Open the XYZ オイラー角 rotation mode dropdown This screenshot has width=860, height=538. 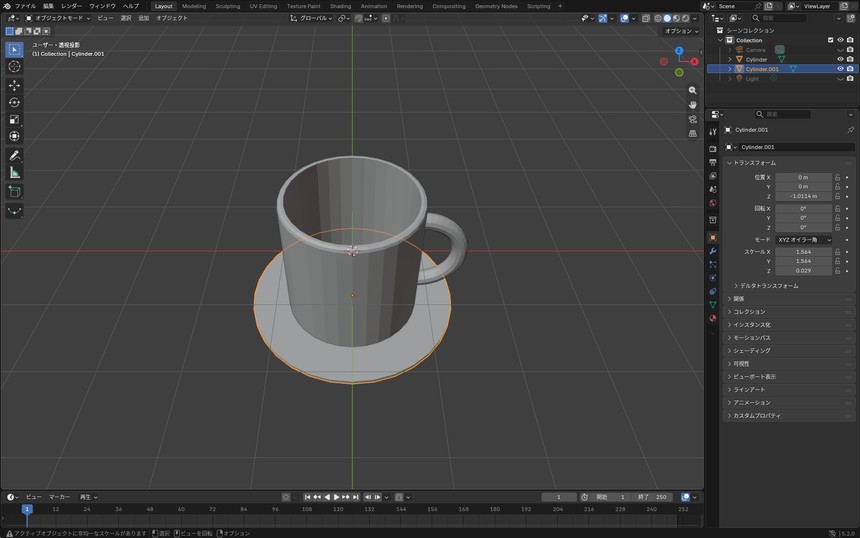pos(804,240)
